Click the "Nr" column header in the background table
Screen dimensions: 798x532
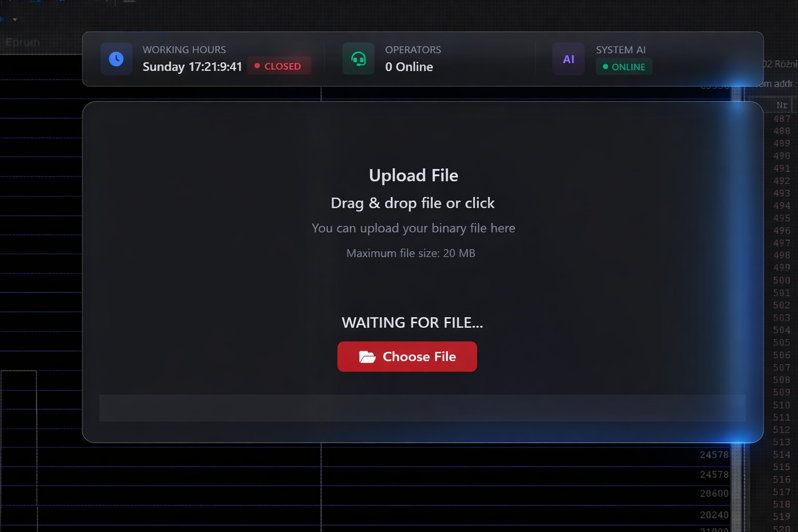pos(782,105)
